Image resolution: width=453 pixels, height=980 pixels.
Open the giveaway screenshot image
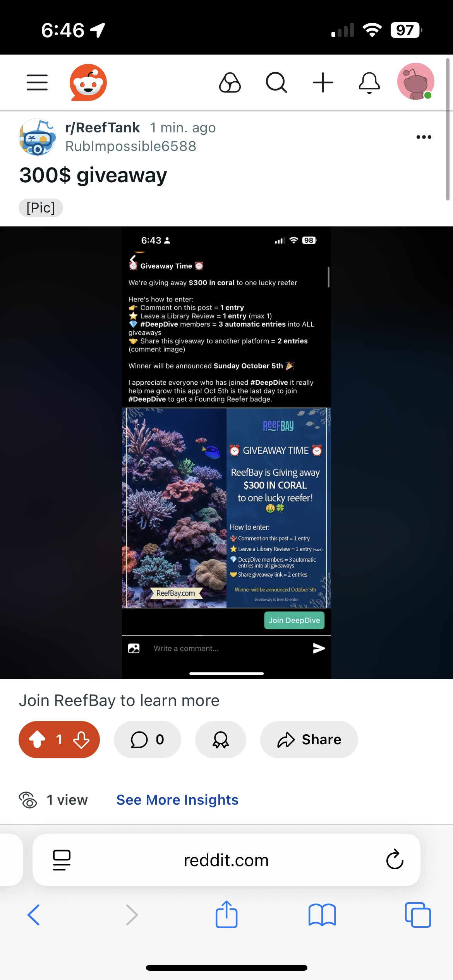[226, 453]
